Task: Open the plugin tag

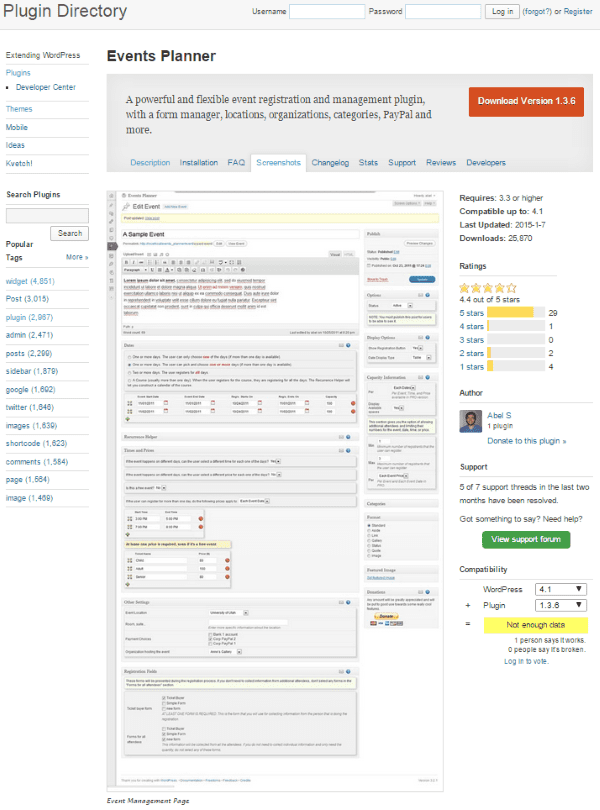Action: (29, 317)
